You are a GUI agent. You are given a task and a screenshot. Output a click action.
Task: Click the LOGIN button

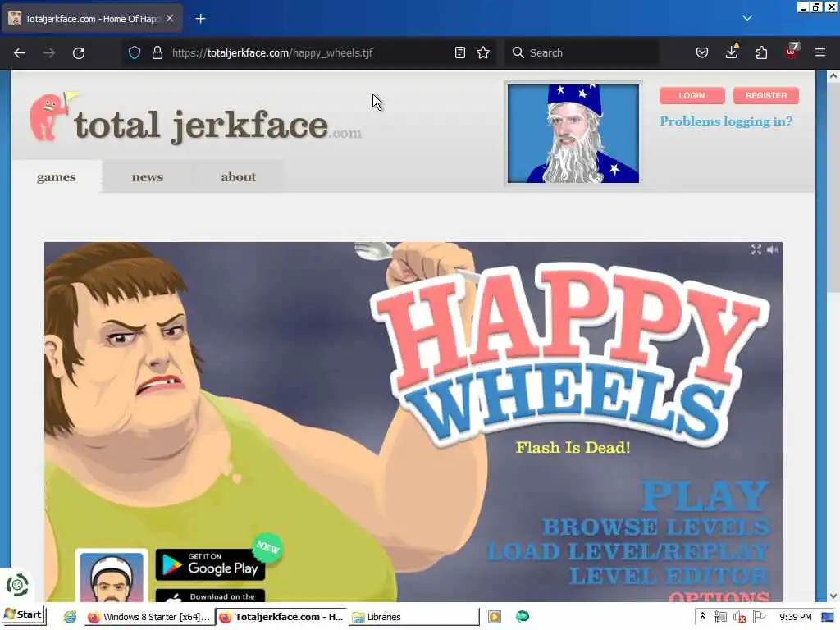[692, 95]
